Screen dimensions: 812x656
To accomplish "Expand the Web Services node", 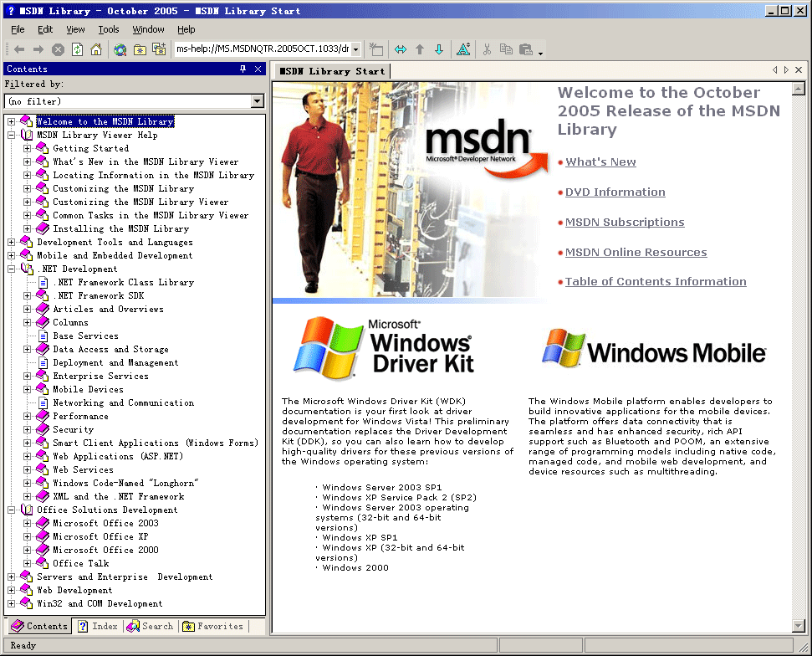I will click(27, 470).
